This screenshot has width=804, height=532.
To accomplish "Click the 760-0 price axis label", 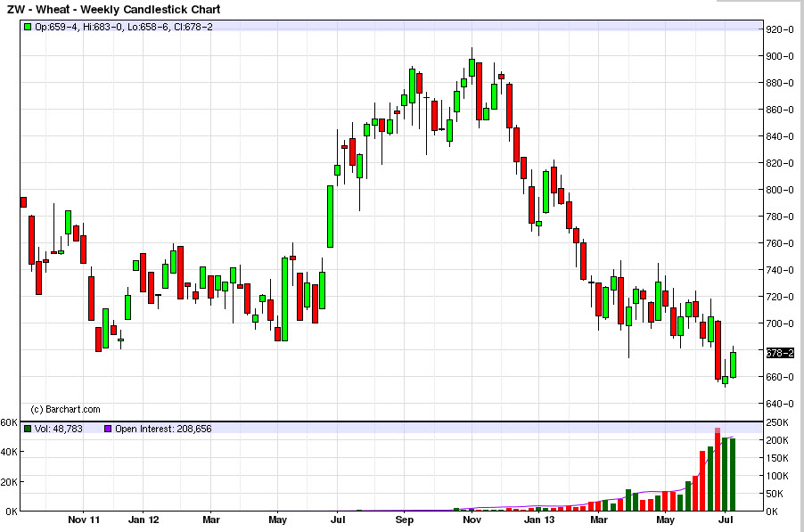I will [780, 243].
